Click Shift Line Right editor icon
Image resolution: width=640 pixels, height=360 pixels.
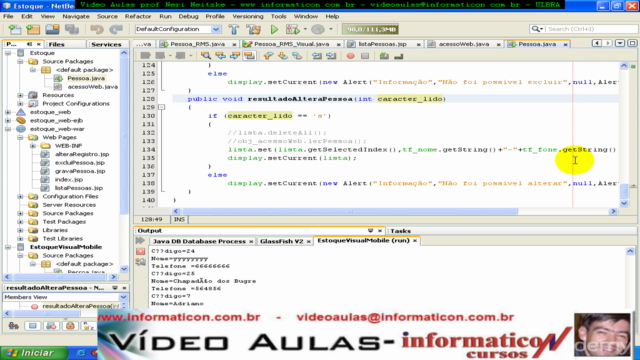pos(331,56)
